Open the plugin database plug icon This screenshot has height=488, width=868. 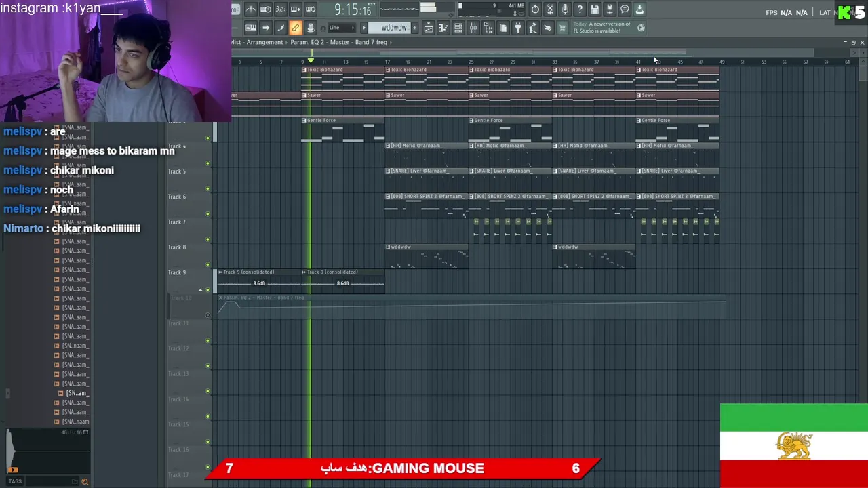[x=517, y=28]
